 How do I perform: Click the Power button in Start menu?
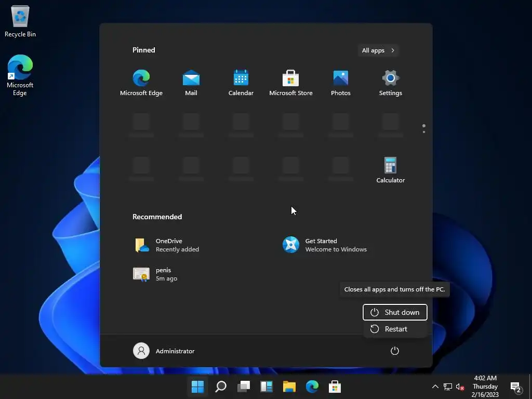395,351
